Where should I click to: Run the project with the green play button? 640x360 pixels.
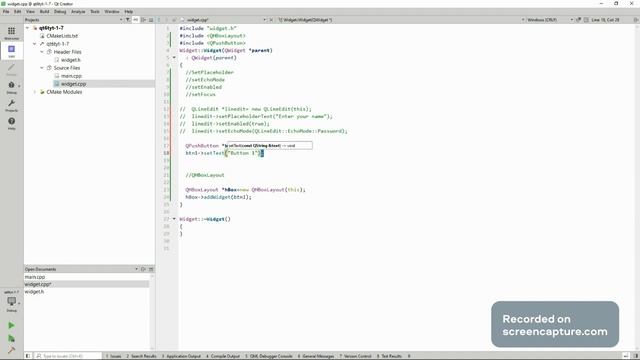[x=11, y=325]
